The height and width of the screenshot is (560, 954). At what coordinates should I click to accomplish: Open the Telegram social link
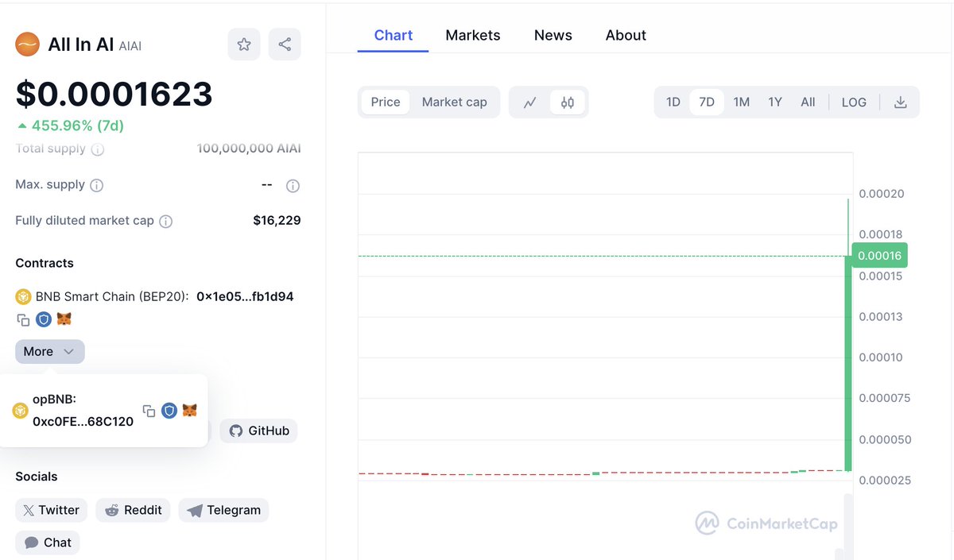[224, 510]
